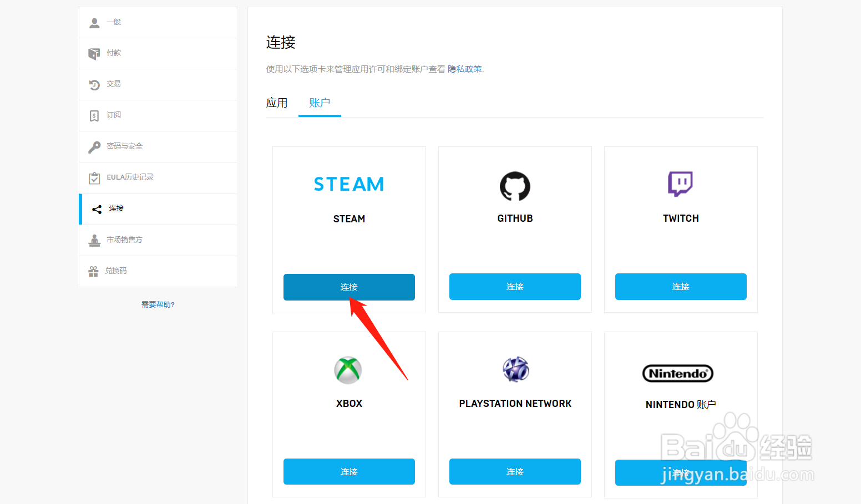Image resolution: width=861 pixels, height=504 pixels.
Task: Click 连接 button under STEAM
Action: [348, 287]
